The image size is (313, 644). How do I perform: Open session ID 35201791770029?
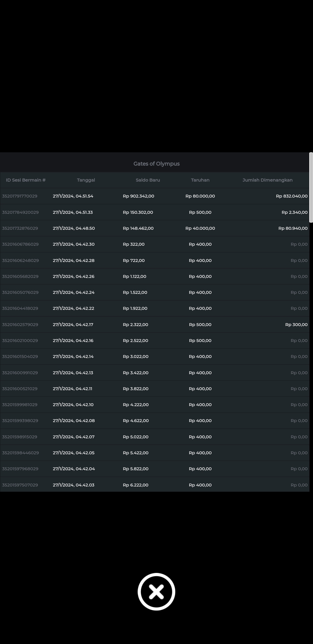coord(20,196)
